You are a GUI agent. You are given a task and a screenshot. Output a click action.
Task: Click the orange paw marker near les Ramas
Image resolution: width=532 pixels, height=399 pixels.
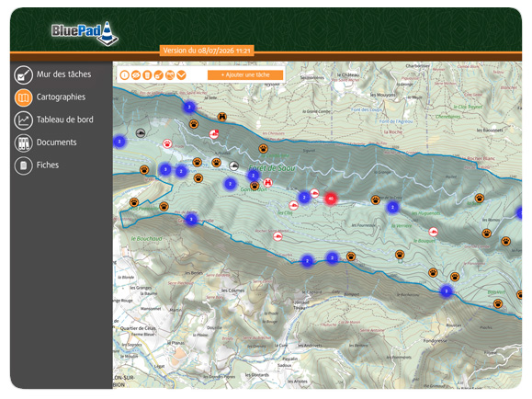click(487, 234)
